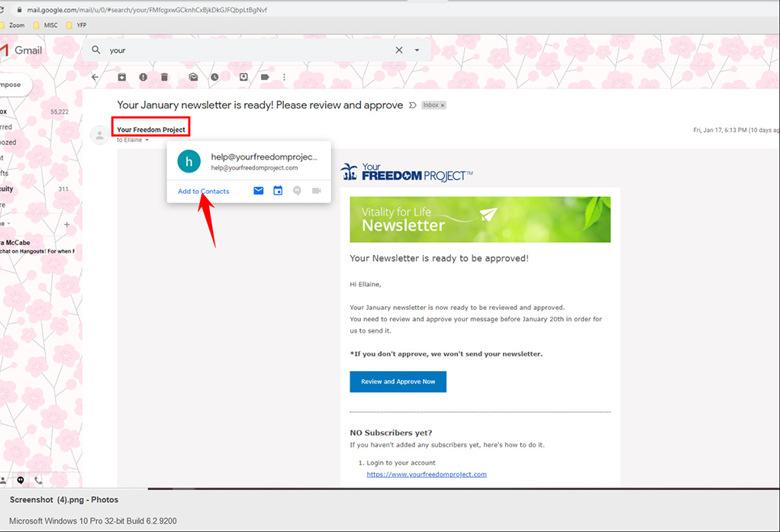The width and height of the screenshot is (780, 532).
Task: Open the Inbox folder with 55,222 count
Action: [35, 111]
